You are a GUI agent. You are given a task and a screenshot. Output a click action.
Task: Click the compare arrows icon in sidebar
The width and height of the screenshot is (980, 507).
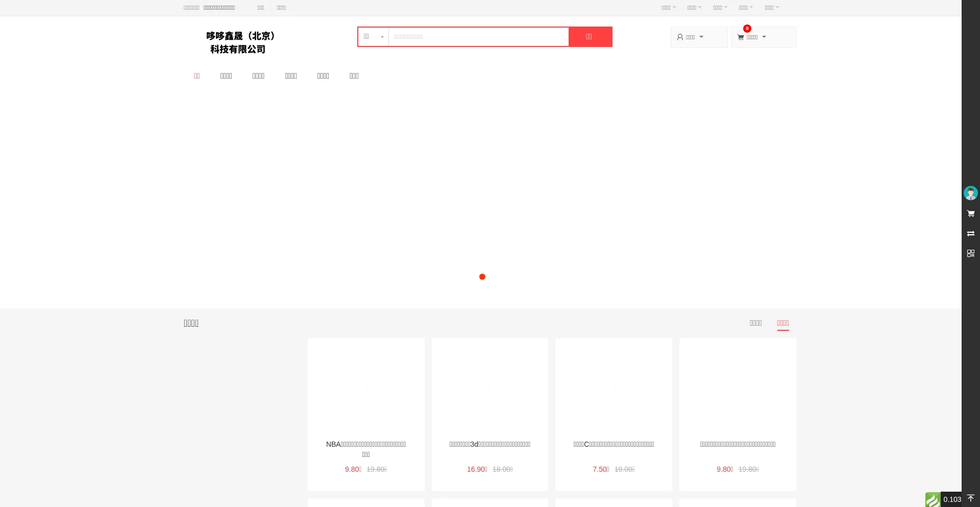(x=970, y=233)
